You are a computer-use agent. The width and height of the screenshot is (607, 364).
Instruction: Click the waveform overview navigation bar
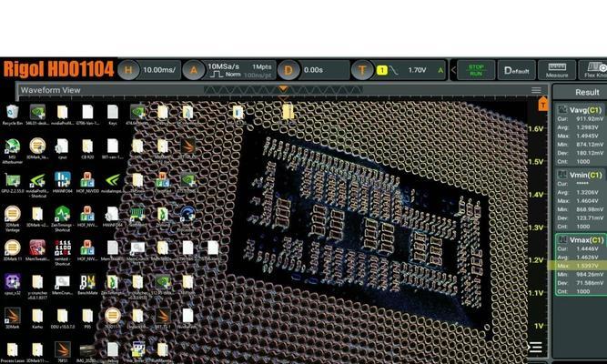pos(283,90)
